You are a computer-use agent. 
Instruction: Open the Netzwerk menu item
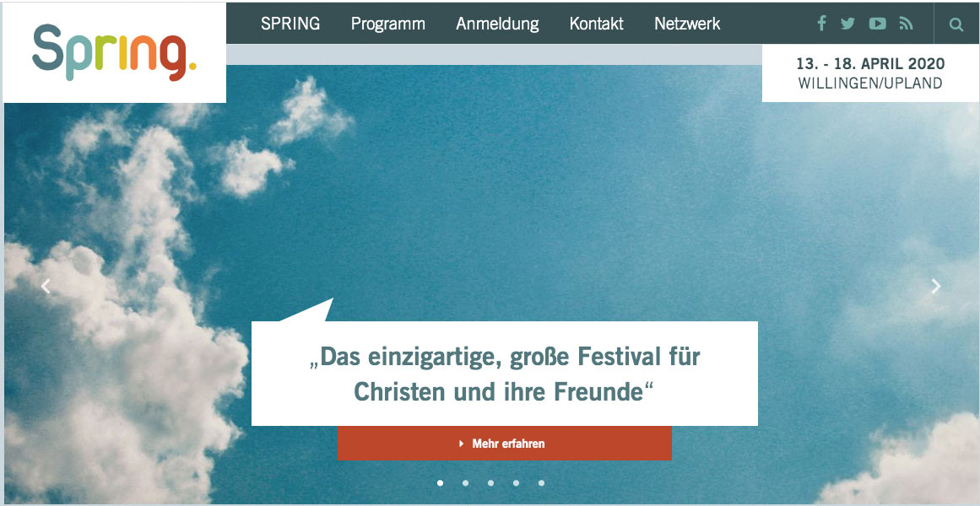pos(687,24)
